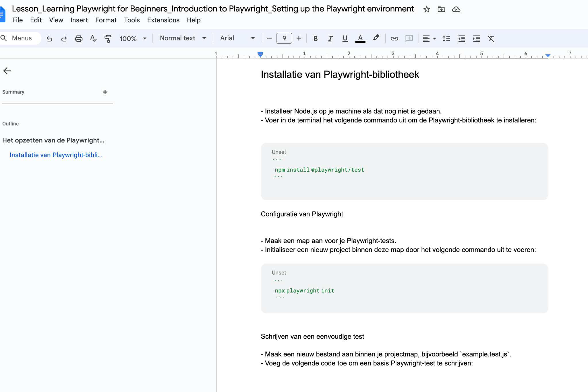This screenshot has height=392, width=588.
Task: Click the right indent marker on ruler
Action: point(548,55)
